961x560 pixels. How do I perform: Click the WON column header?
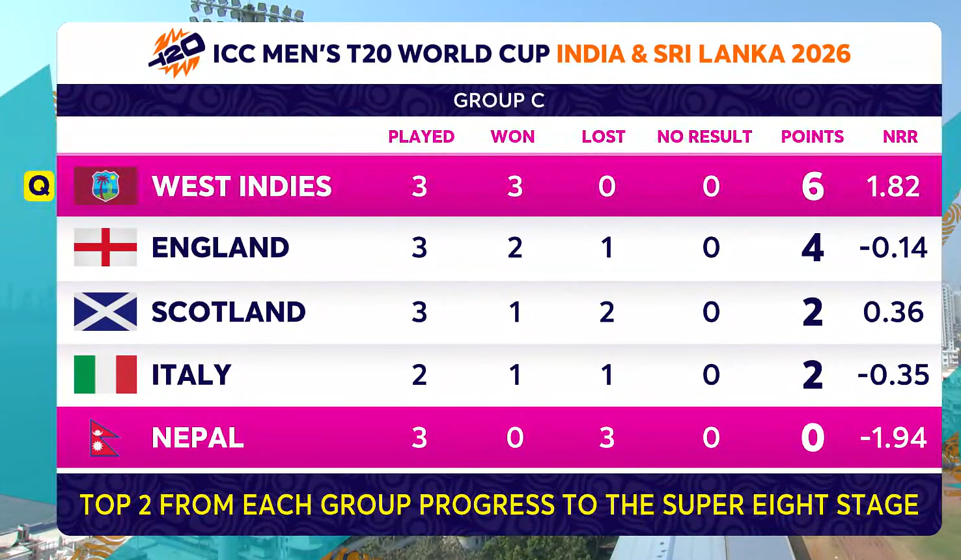click(x=512, y=137)
